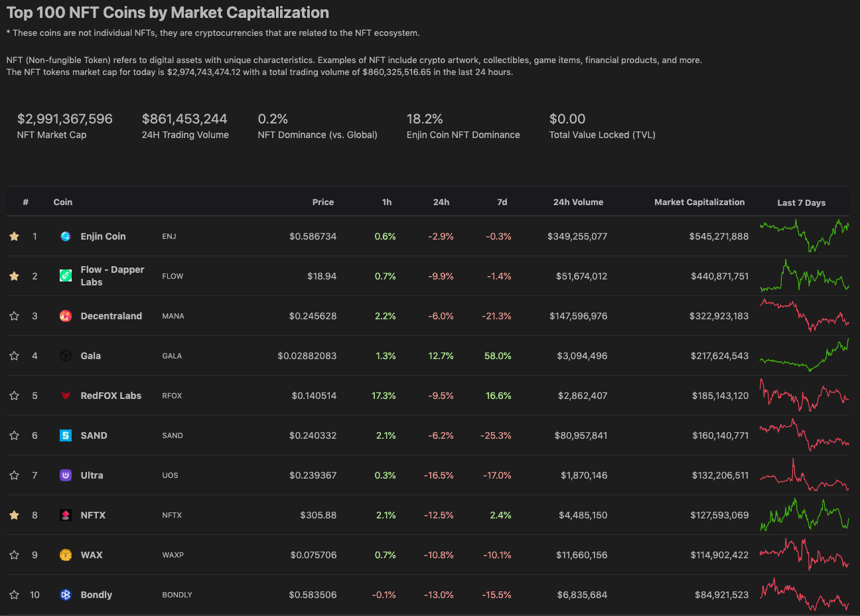Sort table by rank number column
The width and height of the screenshot is (860, 616).
26,202
